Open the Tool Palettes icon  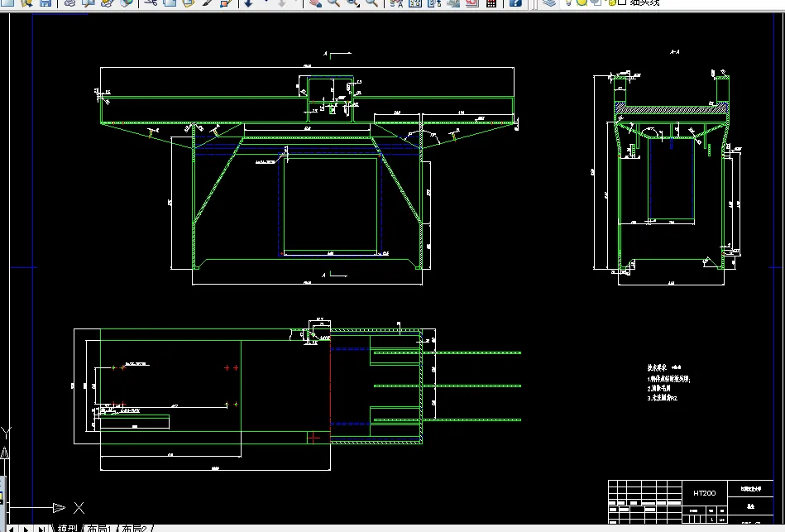[x=434, y=3]
